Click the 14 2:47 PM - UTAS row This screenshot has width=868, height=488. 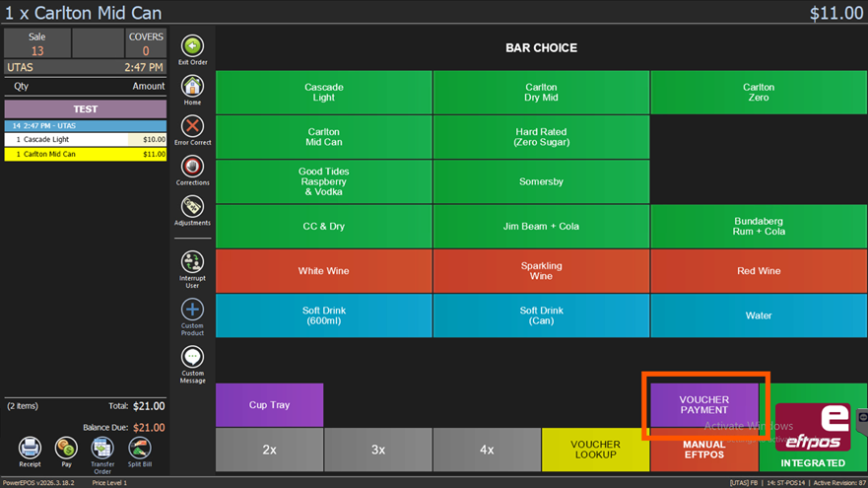click(86, 126)
